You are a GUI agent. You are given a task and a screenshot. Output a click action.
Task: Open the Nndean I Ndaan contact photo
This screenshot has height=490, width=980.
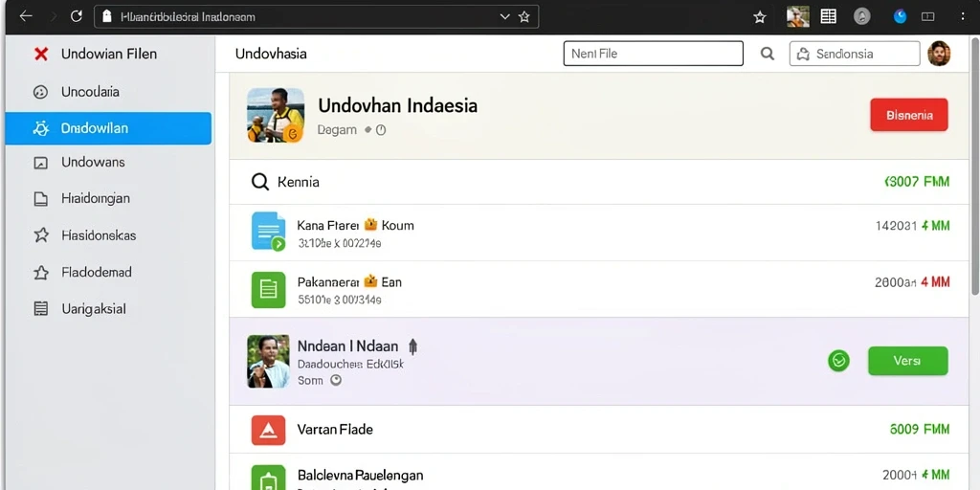(x=268, y=361)
